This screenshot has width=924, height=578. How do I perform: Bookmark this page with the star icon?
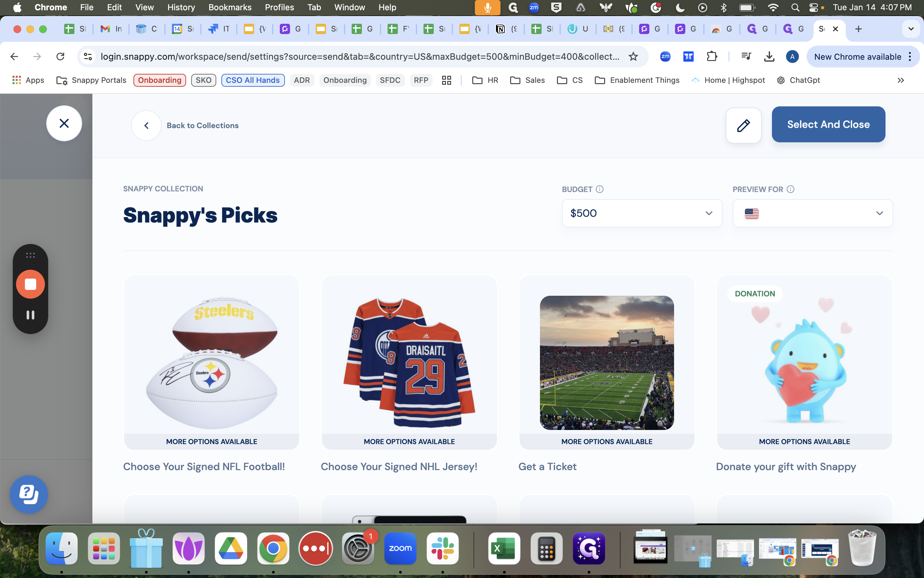point(633,57)
